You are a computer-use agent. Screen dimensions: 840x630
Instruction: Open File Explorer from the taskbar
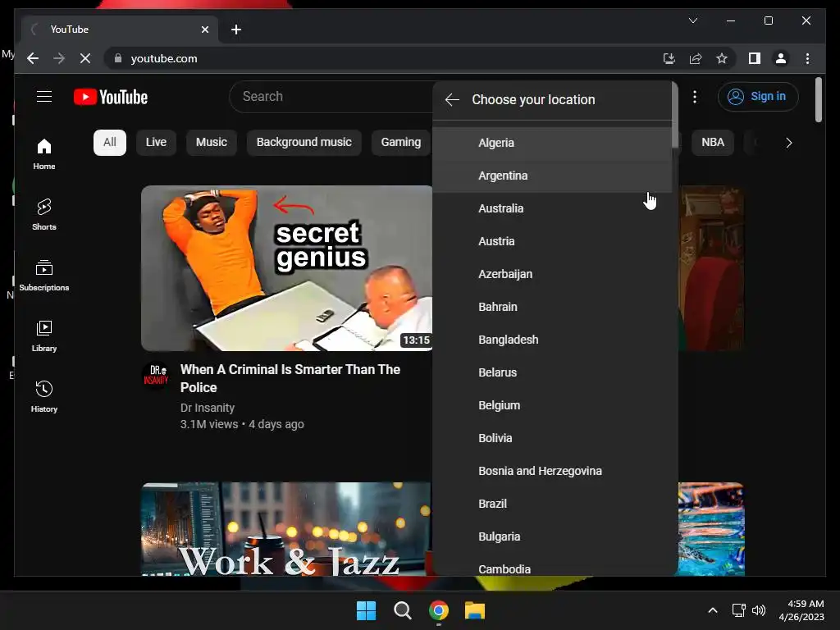click(475, 610)
